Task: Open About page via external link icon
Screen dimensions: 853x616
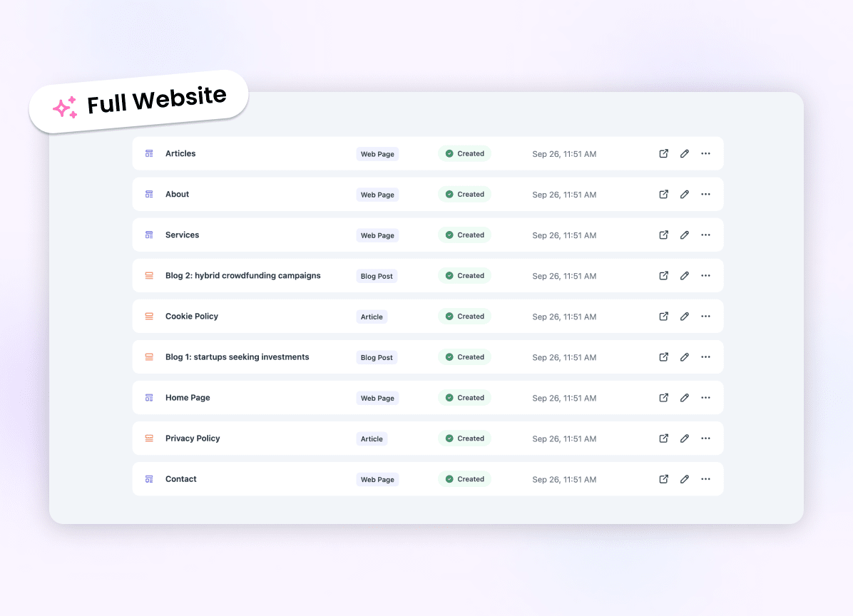Action: tap(664, 194)
